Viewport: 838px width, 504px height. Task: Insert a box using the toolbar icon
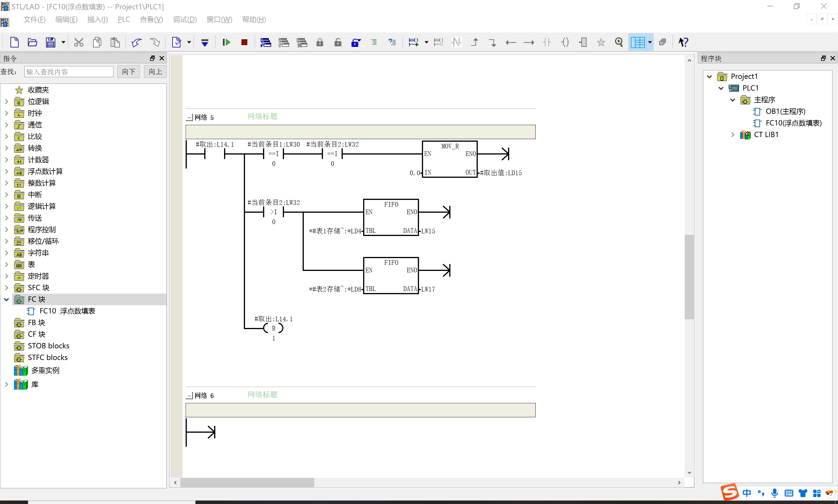tap(583, 42)
